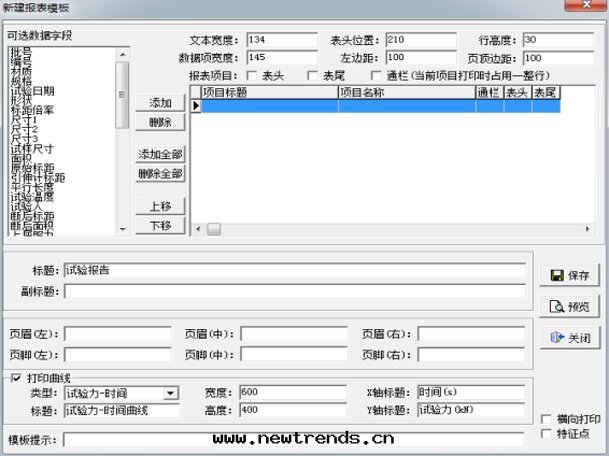Click the 添加 button
Screen dimensions: 609x456
pyautogui.click(x=160, y=103)
